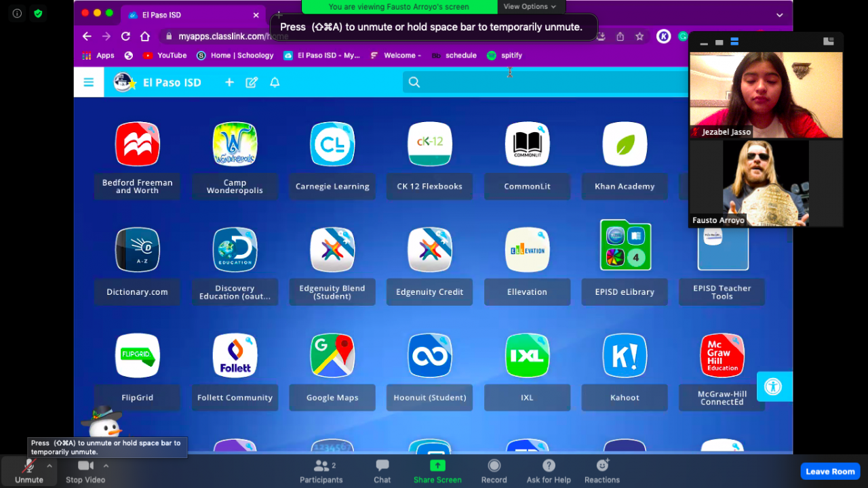Go back in the browser
The height and width of the screenshot is (488, 868).
(x=87, y=36)
